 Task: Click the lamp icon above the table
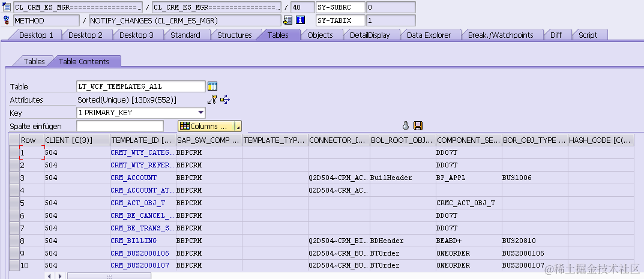tap(406, 125)
